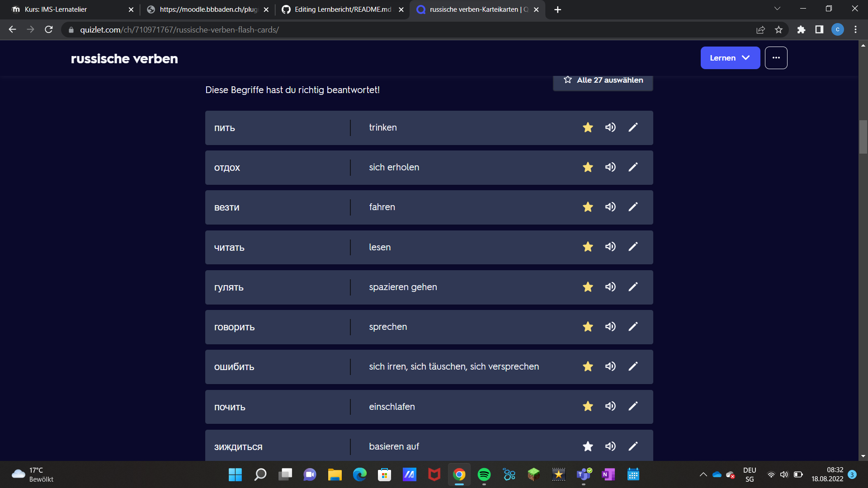
Task: Open the Lernen dropdown menu
Action: click(x=730, y=58)
